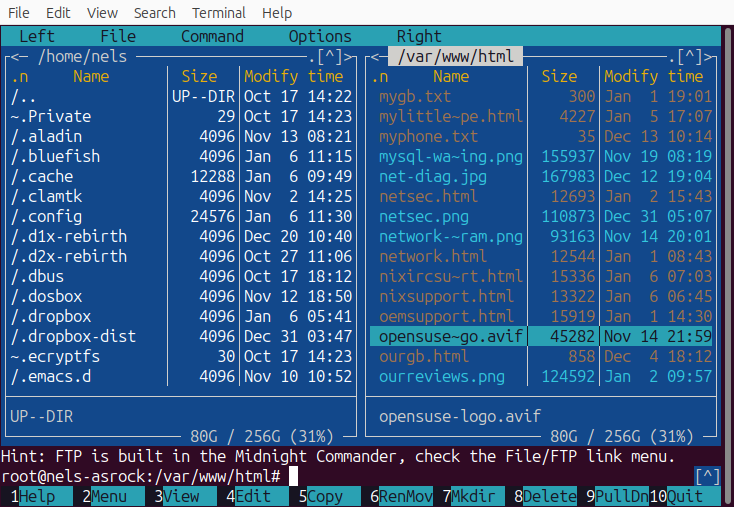This screenshot has height=507, width=734.
Task: Open the Options dropdown menu
Action: (320, 36)
